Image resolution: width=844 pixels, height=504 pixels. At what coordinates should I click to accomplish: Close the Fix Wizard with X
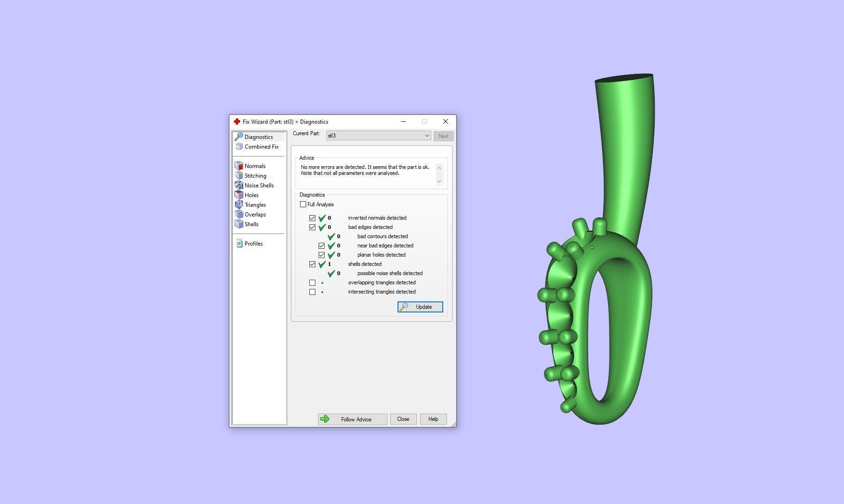tap(446, 122)
